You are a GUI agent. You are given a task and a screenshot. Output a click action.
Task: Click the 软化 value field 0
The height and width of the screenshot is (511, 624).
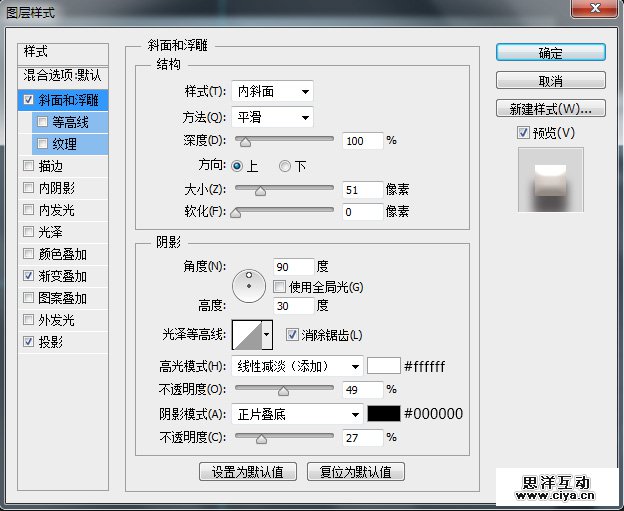(x=363, y=212)
